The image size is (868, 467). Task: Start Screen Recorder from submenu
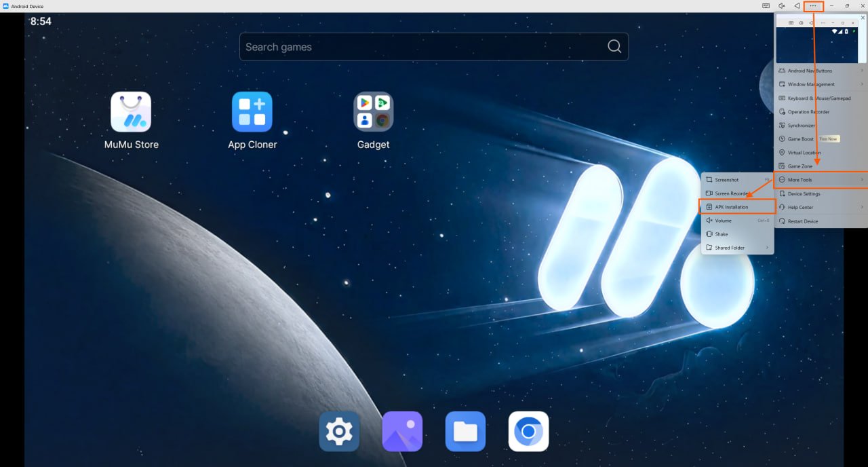[x=737, y=193]
